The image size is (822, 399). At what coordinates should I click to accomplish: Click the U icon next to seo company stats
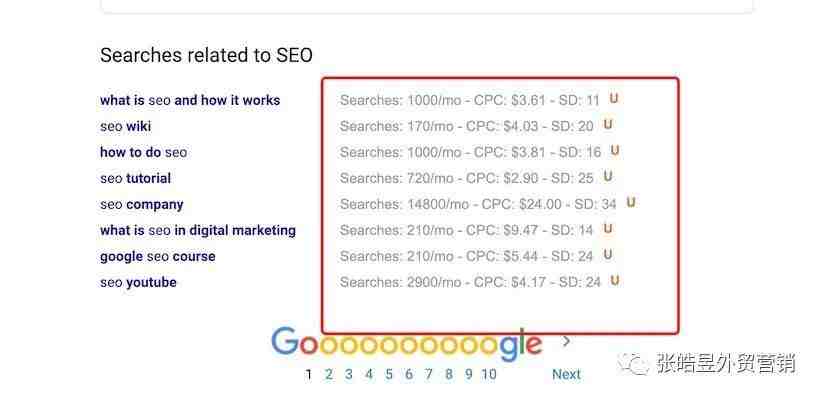631,202
